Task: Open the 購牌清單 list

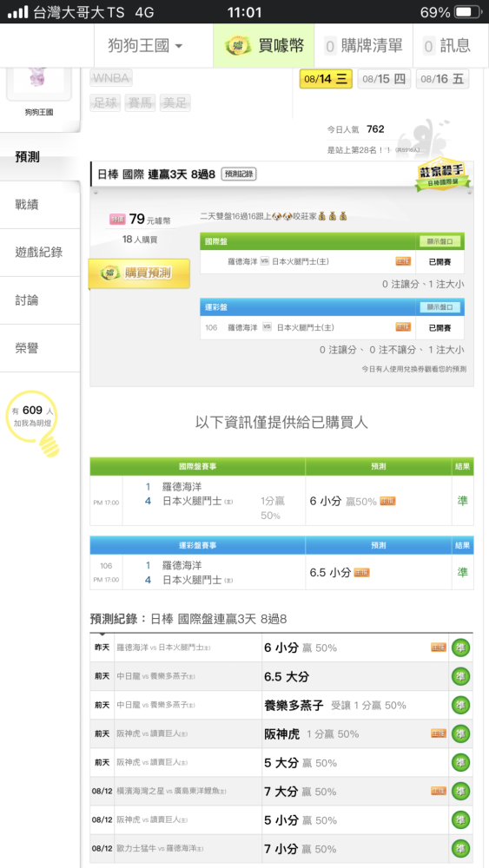Action: pyautogui.click(x=363, y=45)
